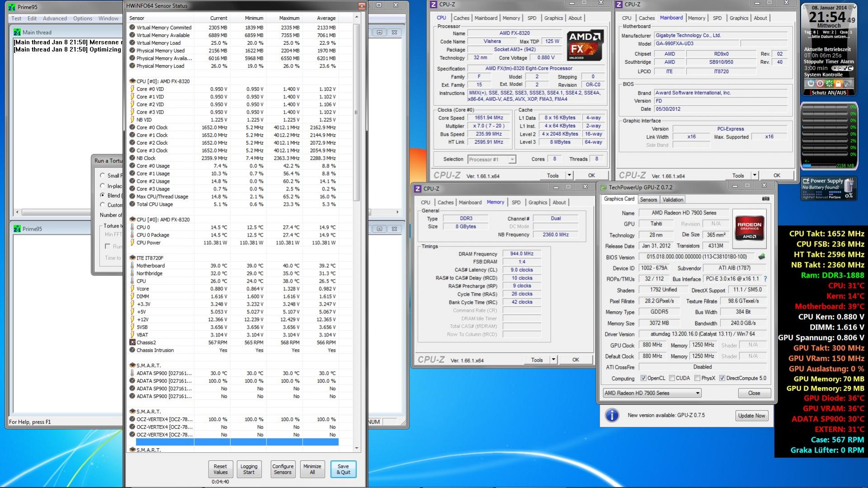Click the AMD FX logo in CPU-Z
The width and height of the screenshot is (868, 488).
point(585,45)
